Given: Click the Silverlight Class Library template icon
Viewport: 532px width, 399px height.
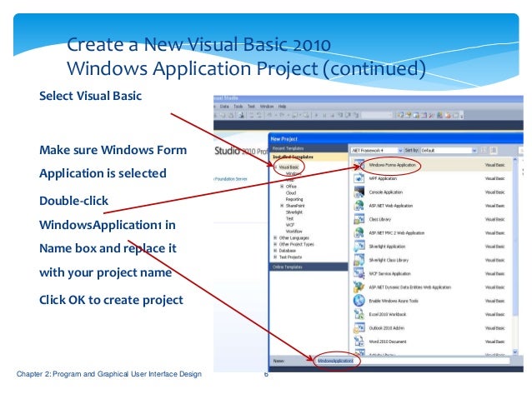Looking at the screenshot, I should (x=359, y=260).
